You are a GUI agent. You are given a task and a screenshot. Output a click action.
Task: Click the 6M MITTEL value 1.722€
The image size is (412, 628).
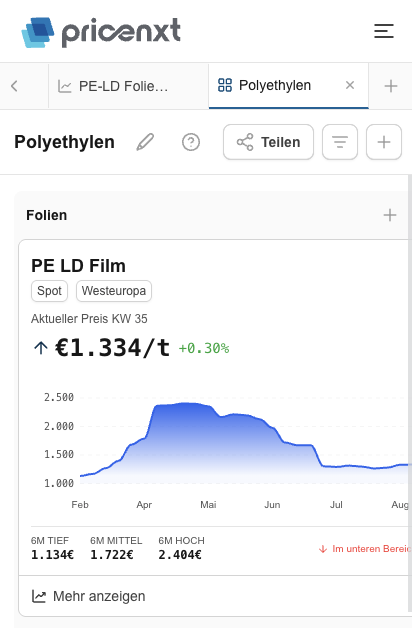[112, 555]
